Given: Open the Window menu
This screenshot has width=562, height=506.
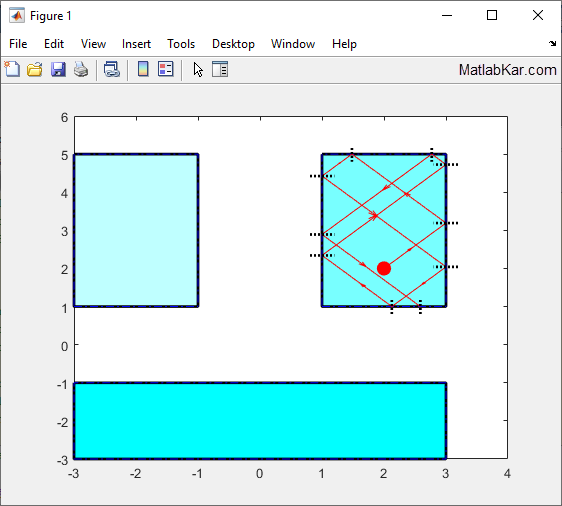Looking at the screenshot, I should click(293, 44).
